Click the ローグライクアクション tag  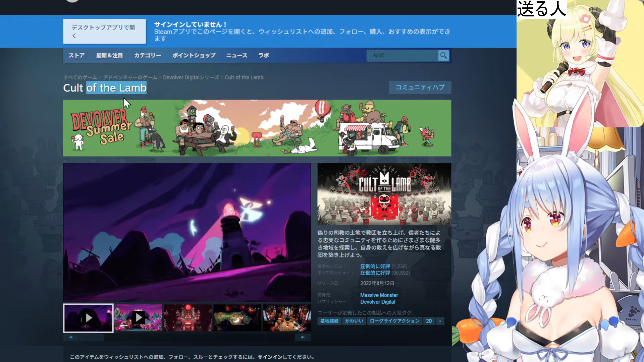tap(395, 321)
